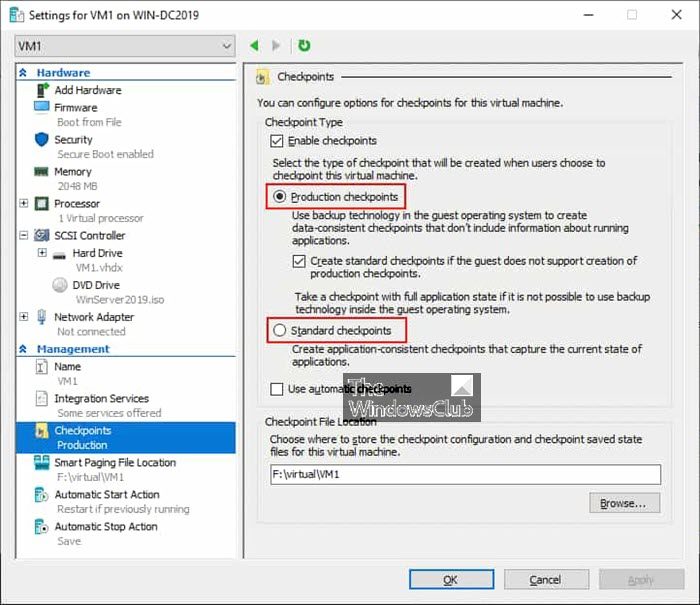The width and height of the screenshot is (700, 605).
Task: Click the OK button
Action: [x=451, y=580]
